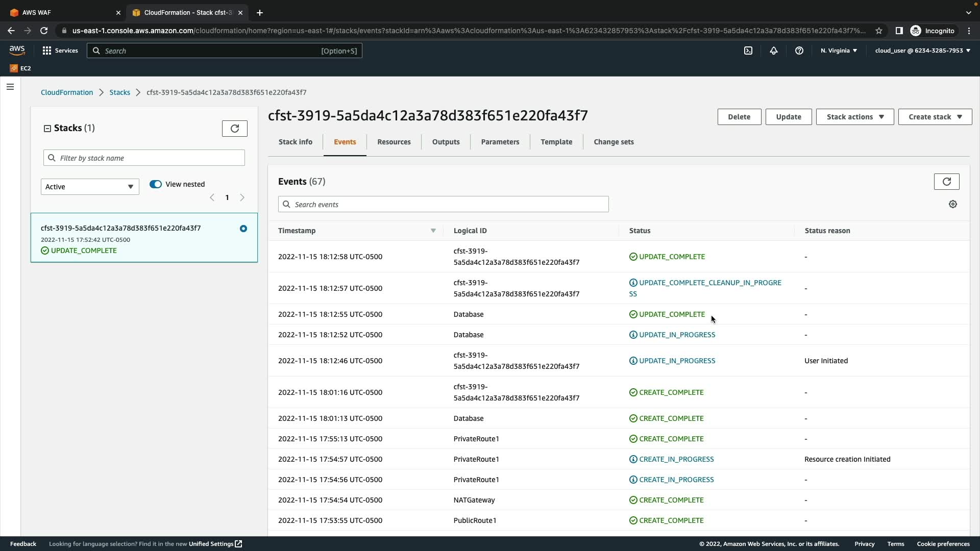980x551 pixels.
Task: Open AWS CloudShell icon in header
Action: (748, 51)
